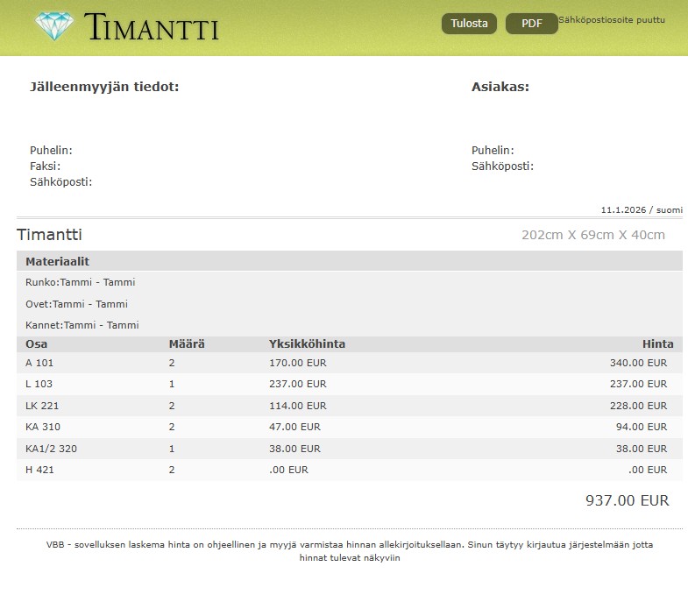
Task: Click the 'Sähköpostiosoite puuttu' notice
Action: point(612,19)
